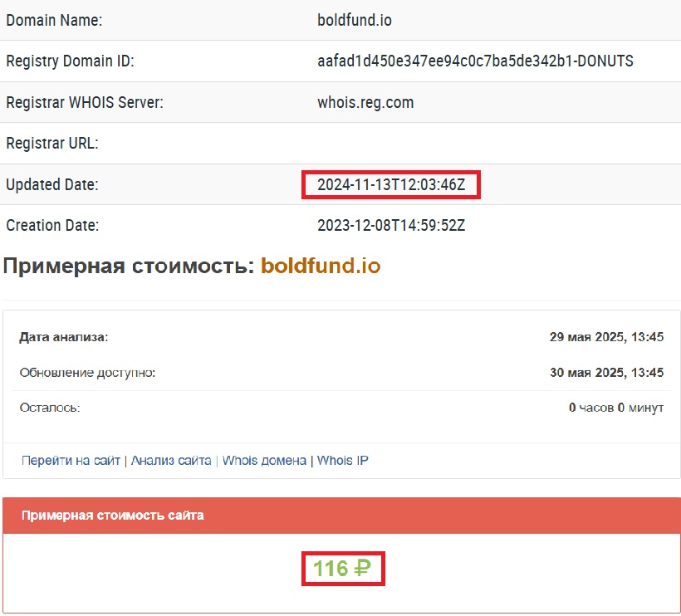681x616 pixels.
Task: Select the whois.reg.com server value
Action: pos(365,103)
